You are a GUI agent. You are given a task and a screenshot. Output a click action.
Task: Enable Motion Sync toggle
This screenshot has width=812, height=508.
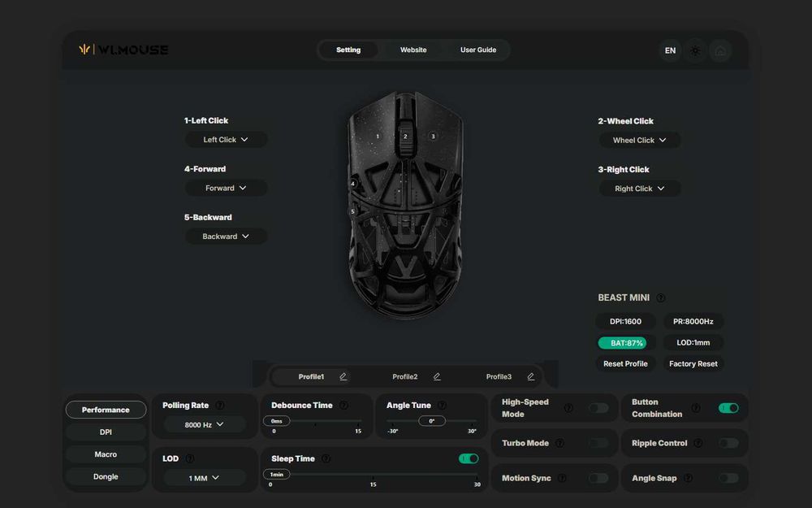click(598, 479)
